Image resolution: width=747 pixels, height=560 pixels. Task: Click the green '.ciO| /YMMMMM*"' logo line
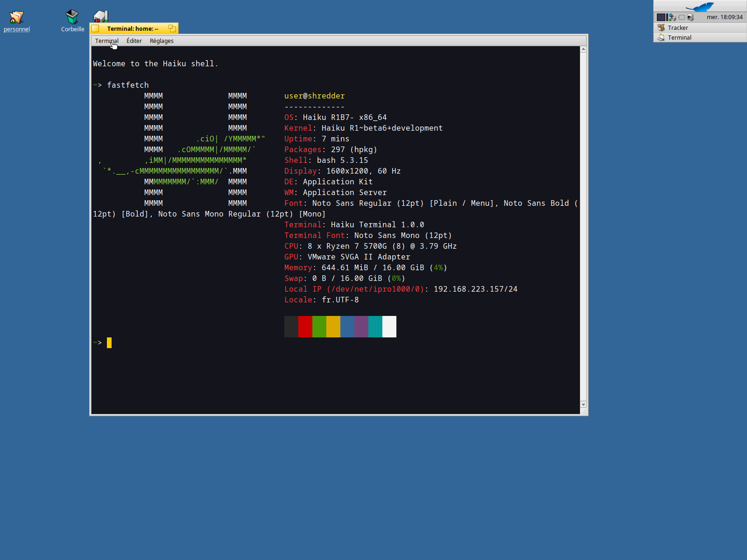point(231,139)
